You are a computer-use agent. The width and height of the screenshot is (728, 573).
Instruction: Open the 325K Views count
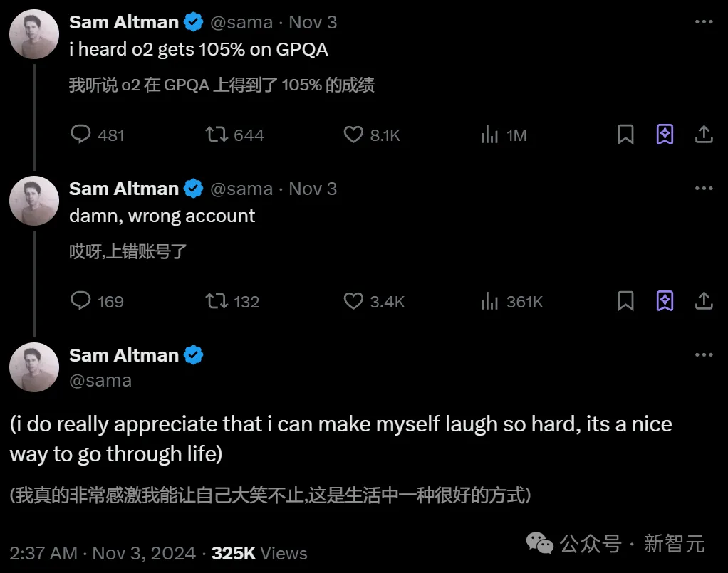pyautogui.click(x=259, y=553)
